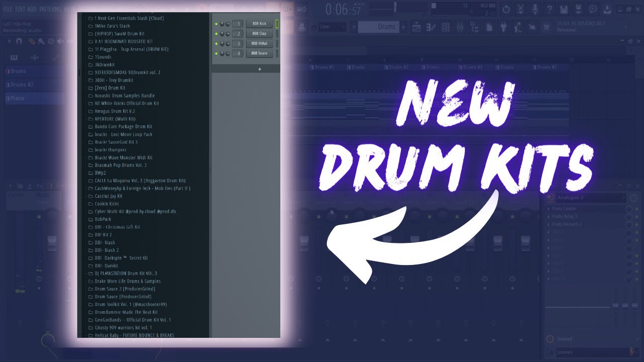Open the ADD menu

[33, 9]
